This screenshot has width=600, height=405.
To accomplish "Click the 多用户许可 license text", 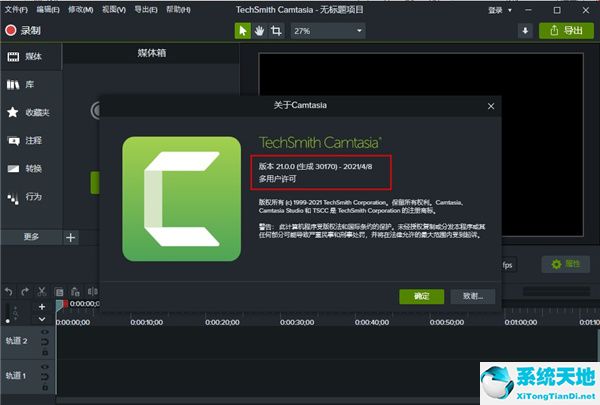I will click(277, 179).
